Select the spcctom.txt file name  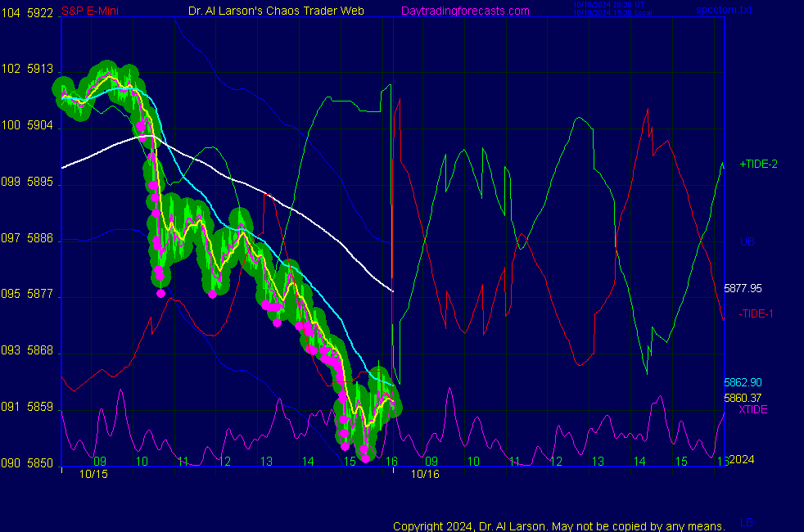[724, 9]
